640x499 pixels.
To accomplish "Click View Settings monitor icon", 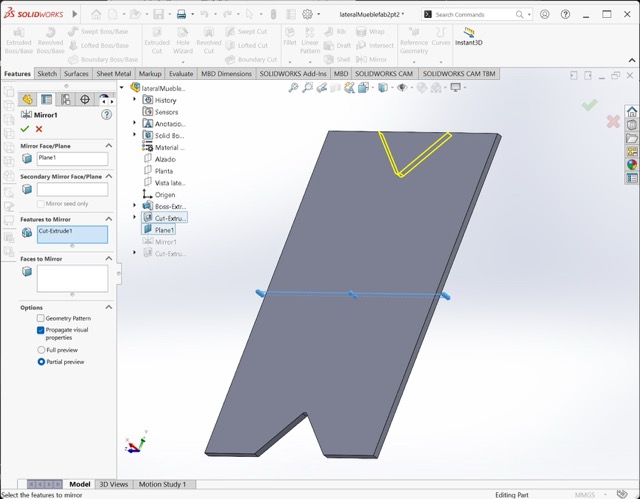I will (456, 87).
